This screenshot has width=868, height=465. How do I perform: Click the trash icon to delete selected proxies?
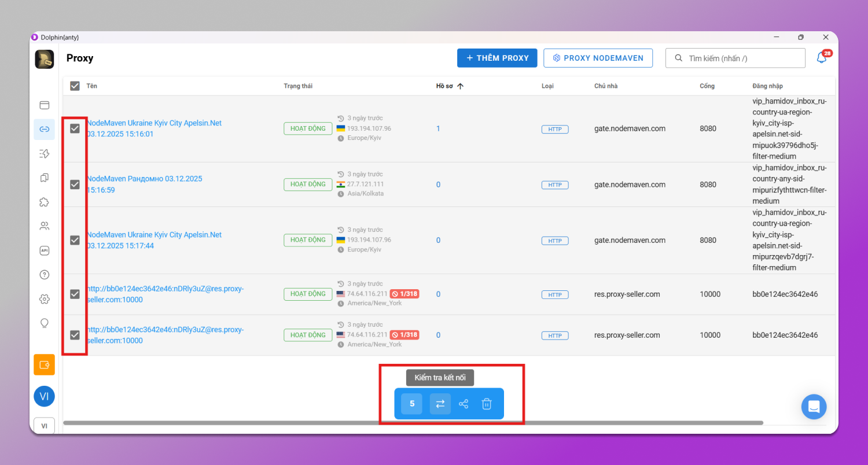487,404
